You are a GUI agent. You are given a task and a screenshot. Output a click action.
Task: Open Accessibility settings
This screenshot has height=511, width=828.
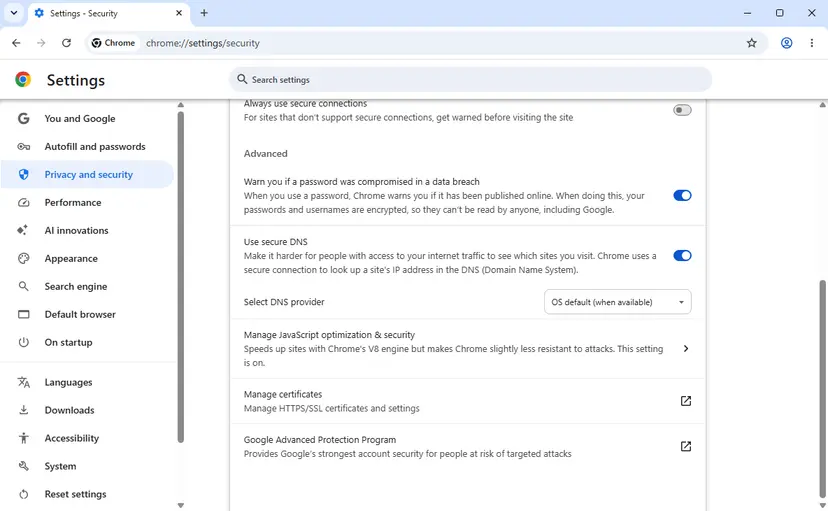88,438
